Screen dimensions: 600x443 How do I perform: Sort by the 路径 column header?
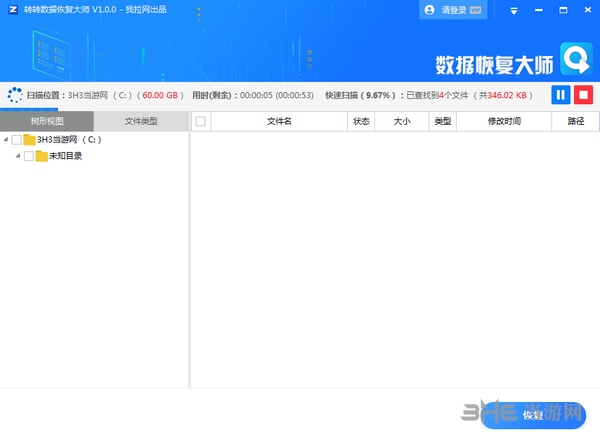point(576,121)
